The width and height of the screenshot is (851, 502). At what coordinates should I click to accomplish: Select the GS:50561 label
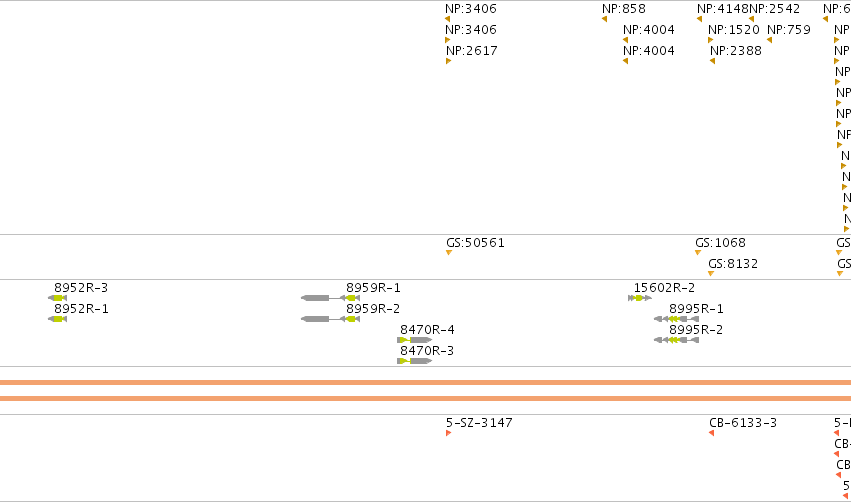point(475,243)
